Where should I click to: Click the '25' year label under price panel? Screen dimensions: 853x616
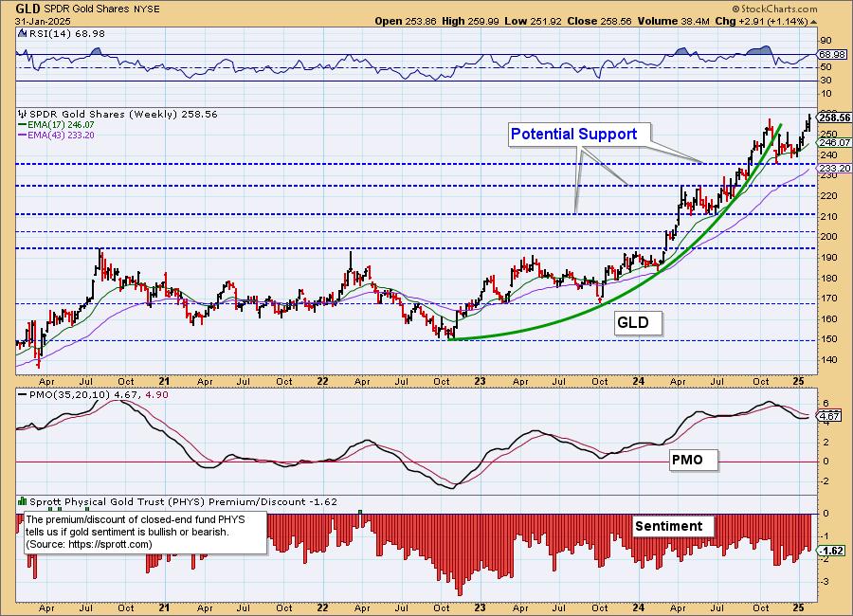[x=798, y=382]
